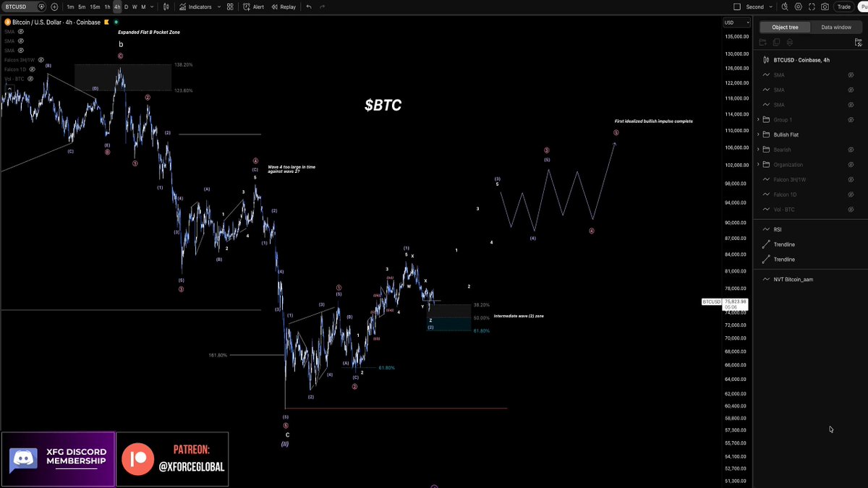Select the Vol · BTC row in object tree

tap(810, 210)
